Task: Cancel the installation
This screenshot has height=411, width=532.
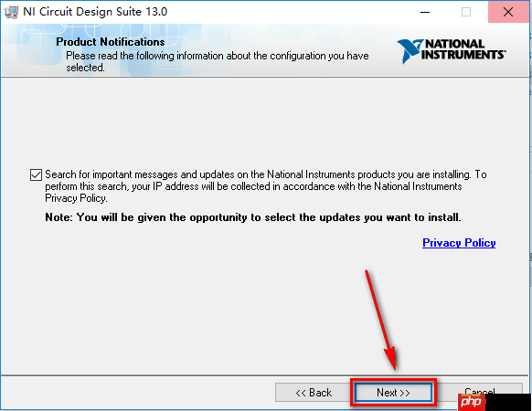Action: (480, 392)
